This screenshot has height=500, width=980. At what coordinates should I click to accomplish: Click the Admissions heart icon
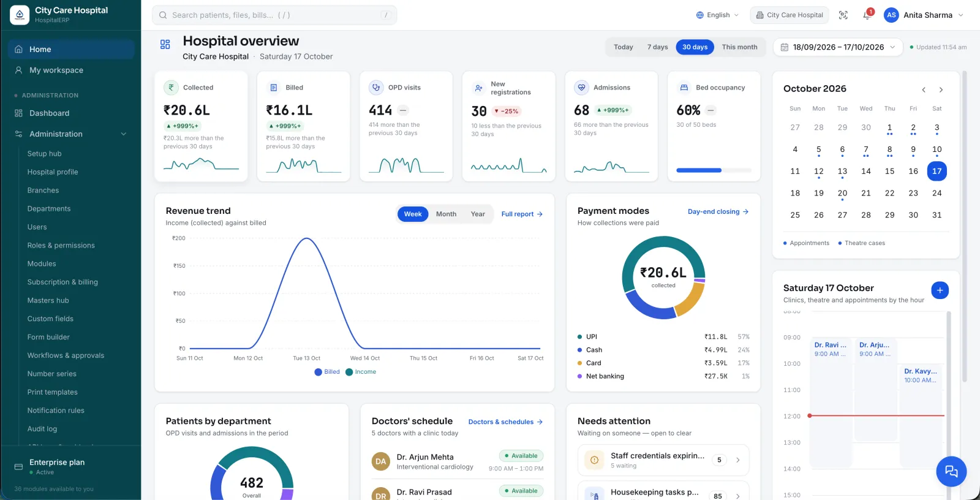(x=581, y=88)
